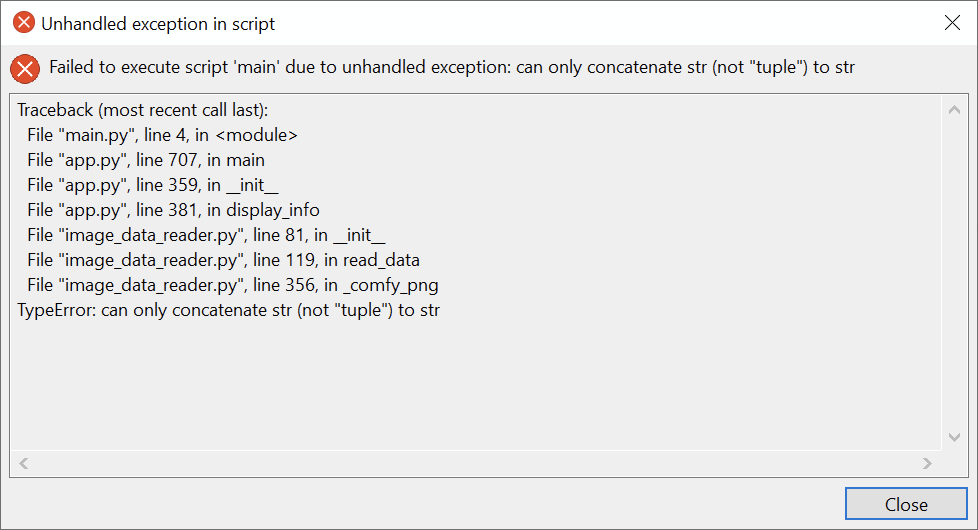
Task: Click the horizontal scrollbar right arrow
Action: (x=927, y=463)
